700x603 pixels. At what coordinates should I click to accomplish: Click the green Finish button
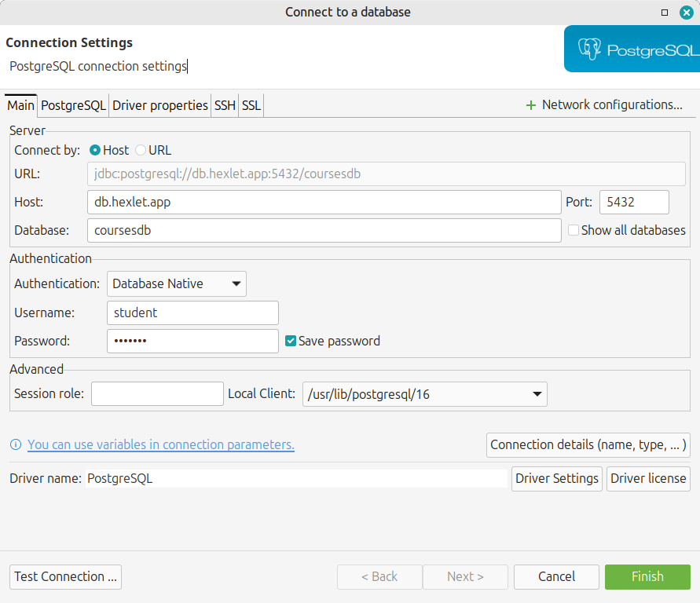click(x=647, y=576)
